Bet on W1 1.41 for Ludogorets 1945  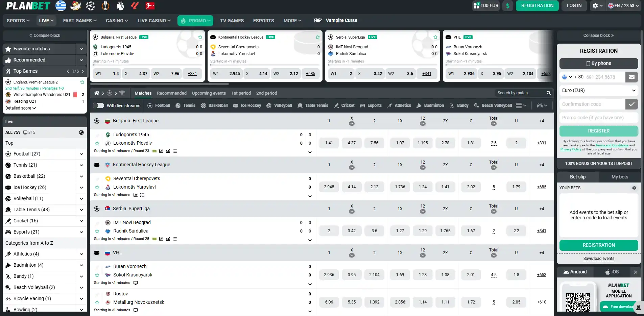click(x=329, y=143)
